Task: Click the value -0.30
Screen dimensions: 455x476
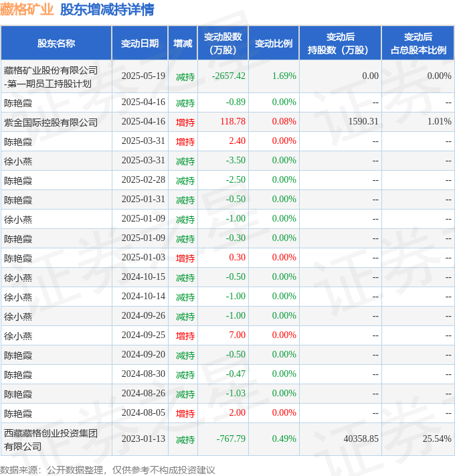Action: [236, 238]
